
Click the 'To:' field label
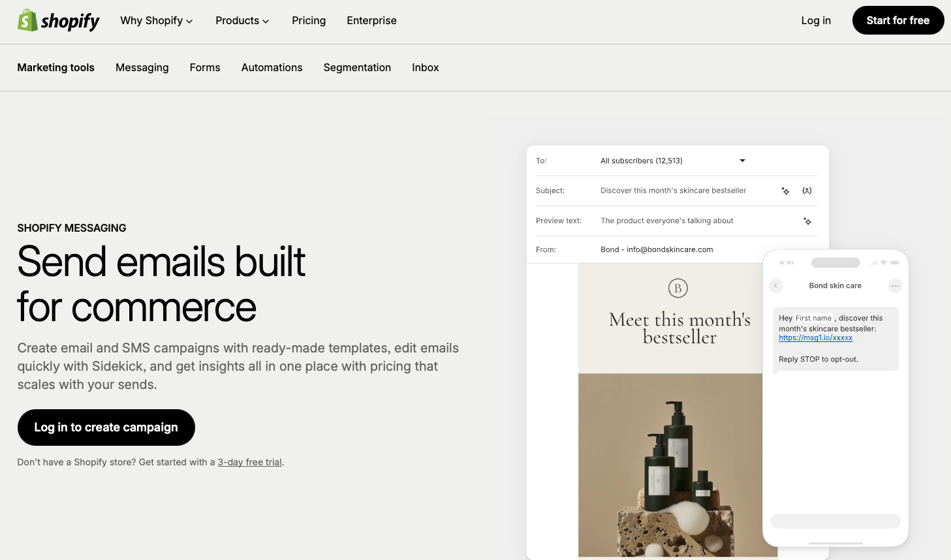coord(541,161)
